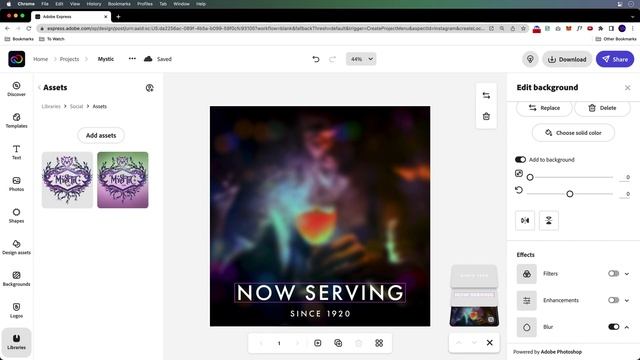Enable the Enhancements toggle
Image resolution: width=640 pixels, height=360 pixels.
(613, 300)
